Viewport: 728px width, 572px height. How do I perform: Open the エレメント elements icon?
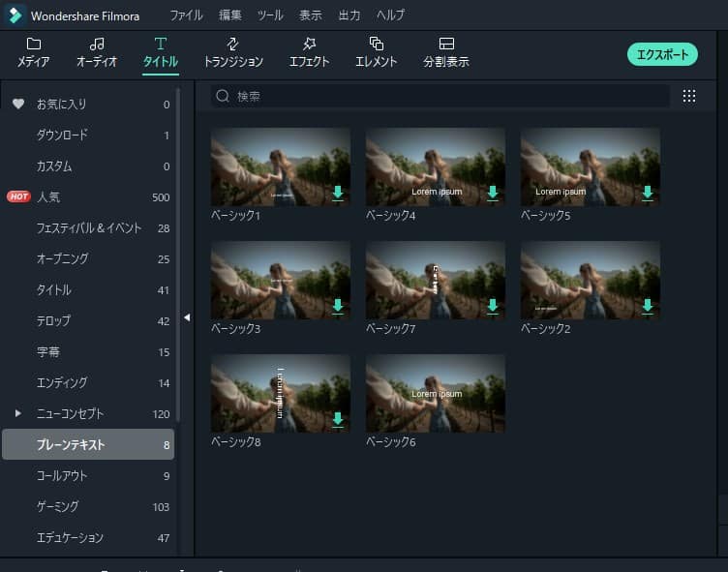[x=376, y=45]
